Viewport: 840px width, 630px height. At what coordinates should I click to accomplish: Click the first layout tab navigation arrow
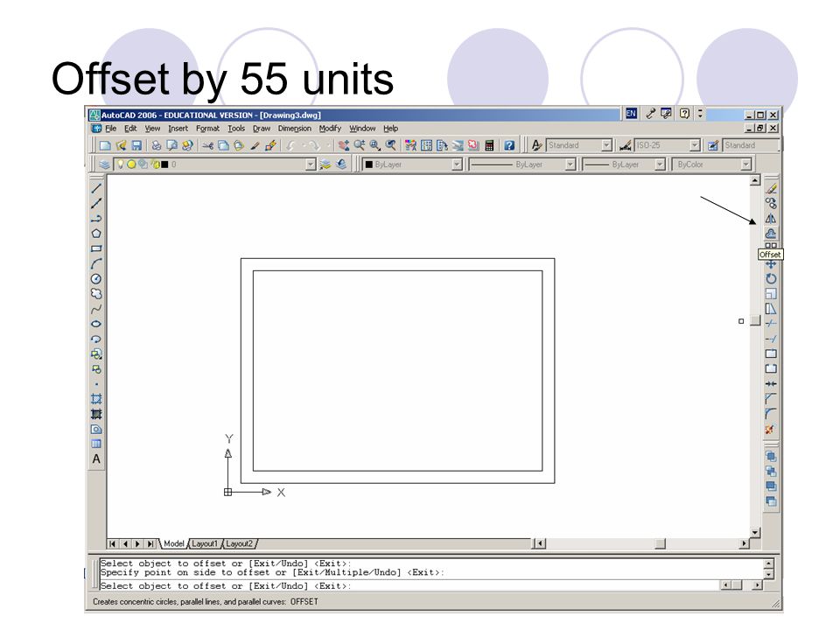[113, 543]
